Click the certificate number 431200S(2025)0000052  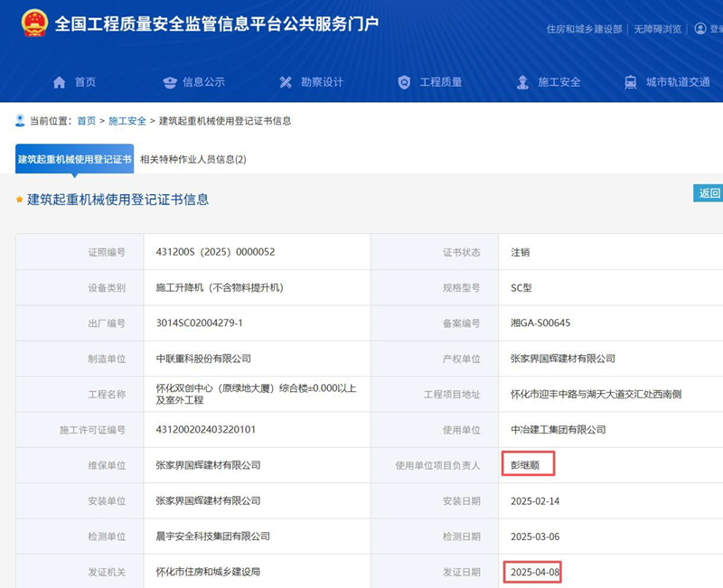(215, 252)
